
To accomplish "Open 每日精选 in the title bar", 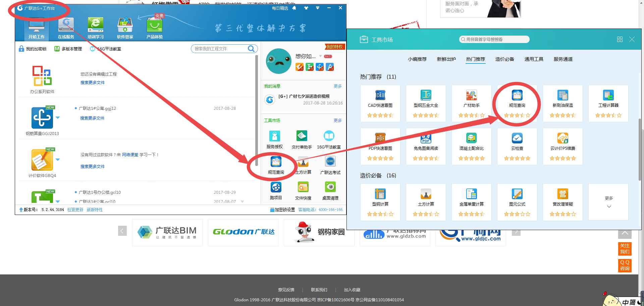I will tap(280, 8).
